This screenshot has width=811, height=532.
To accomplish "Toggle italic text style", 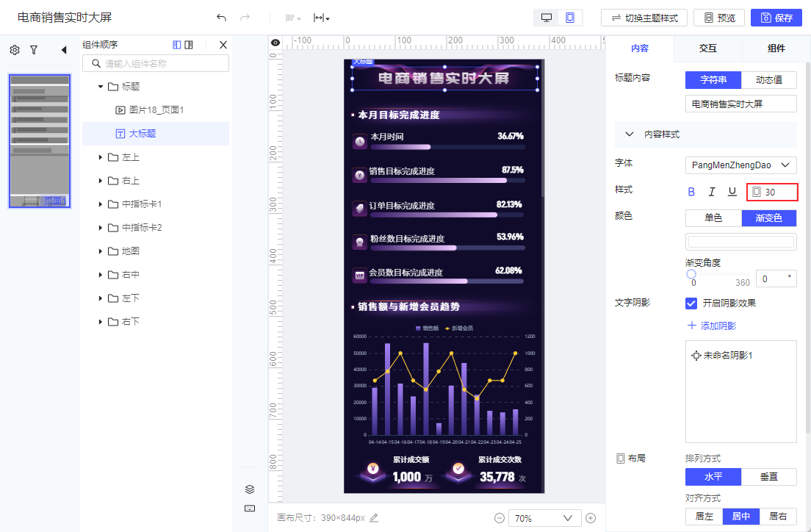I will [x=712, y=192].
